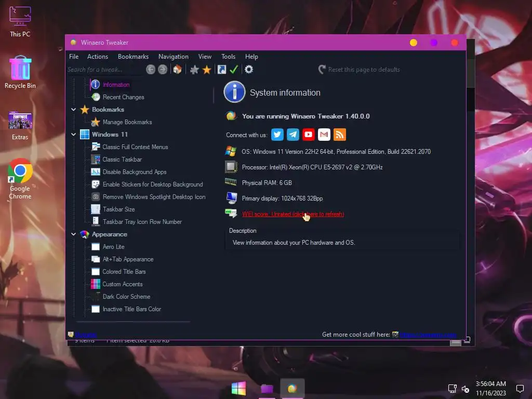Click the green checkmark apply icon
Viewport: 532px width, 399px height.
(234, 70)
